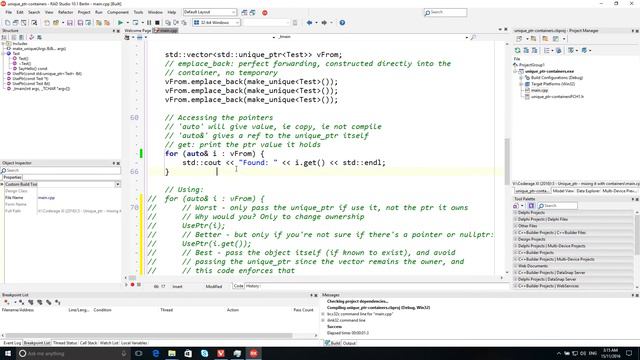Switch to the Output messages tab
640x360 pixels.
(349, 343)
